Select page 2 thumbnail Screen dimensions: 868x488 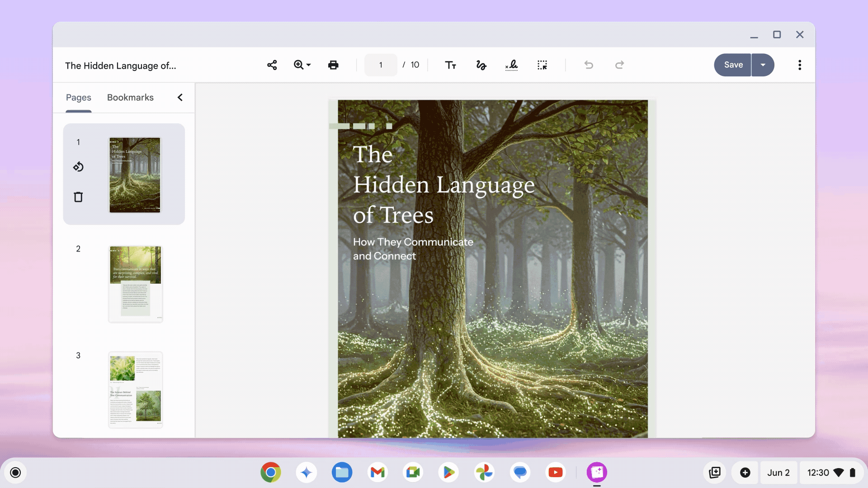click(x=135, y=284)
